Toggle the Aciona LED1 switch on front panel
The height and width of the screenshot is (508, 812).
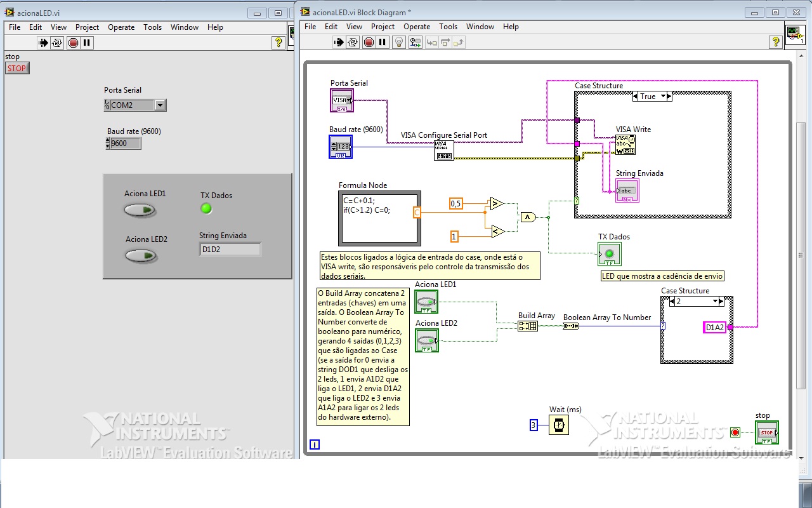pos(140,210)
